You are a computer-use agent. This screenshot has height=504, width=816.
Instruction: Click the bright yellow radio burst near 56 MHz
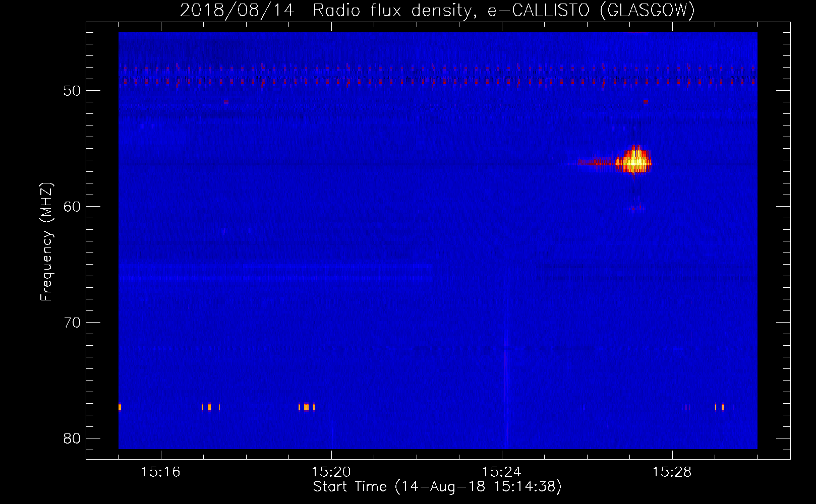tap(635, 161)
